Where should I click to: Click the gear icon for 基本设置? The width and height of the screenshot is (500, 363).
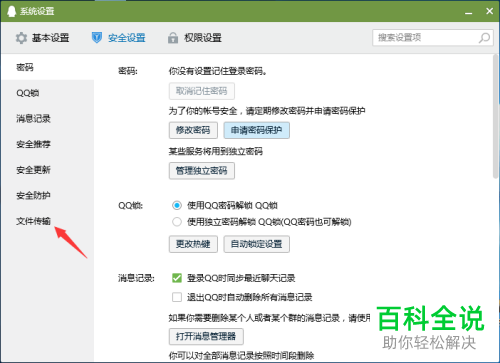pyautogui.click(x=21, y=38)
